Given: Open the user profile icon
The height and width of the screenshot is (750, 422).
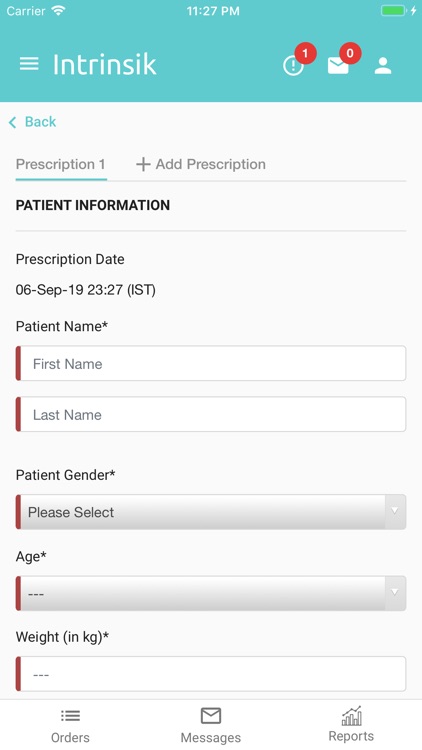Looking at the screenshot, I should click(383, 66).
